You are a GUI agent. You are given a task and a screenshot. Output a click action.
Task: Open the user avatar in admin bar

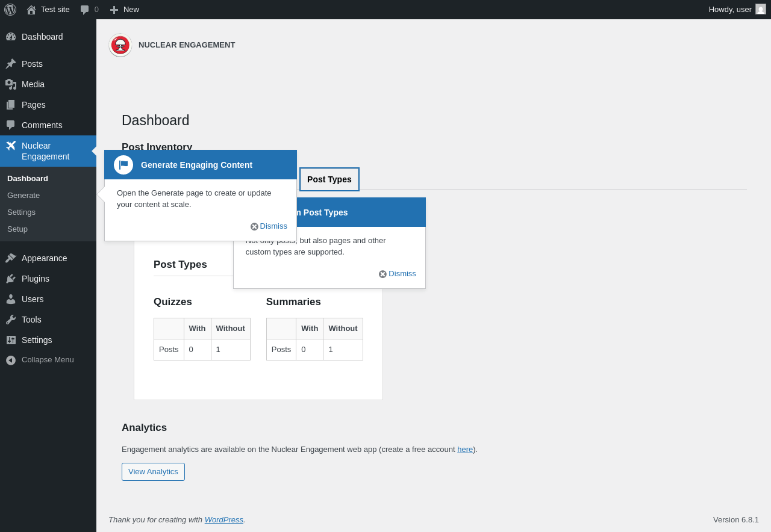click(761, 9)
